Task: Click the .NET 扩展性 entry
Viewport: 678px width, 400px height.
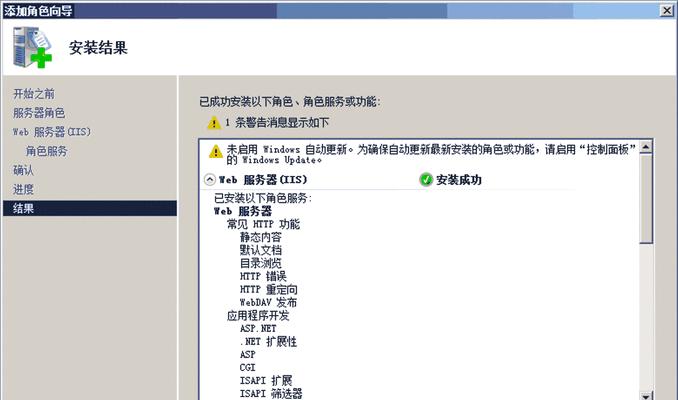Action: pos(269,342)
